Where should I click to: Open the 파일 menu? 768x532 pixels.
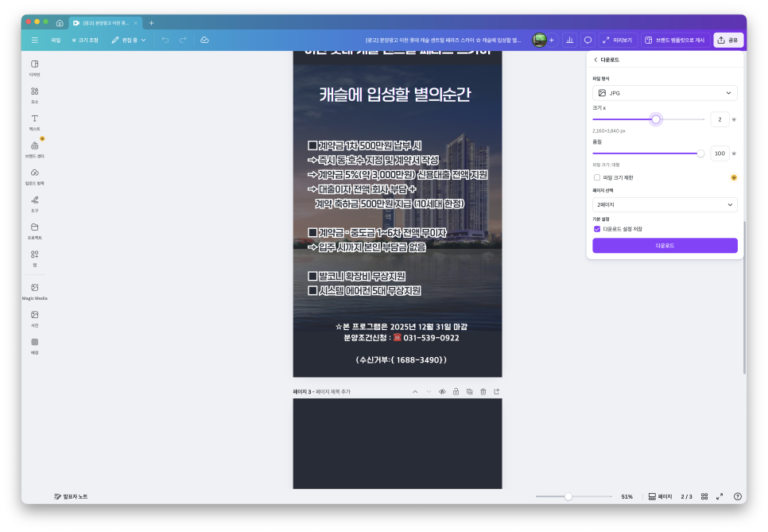pyautogui.click(x=56, y=41)
